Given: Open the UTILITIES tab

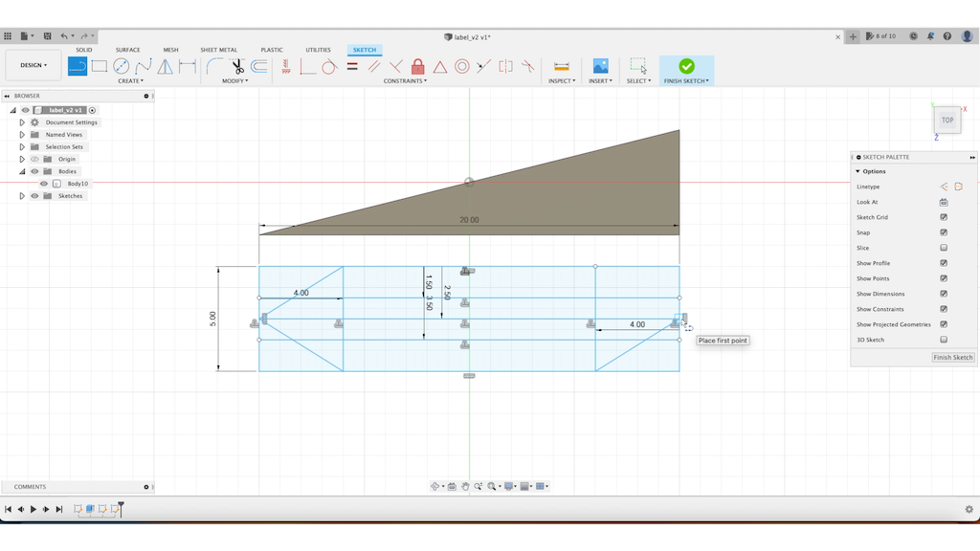Looking at the screenshot, I should (x=318, y=50).
